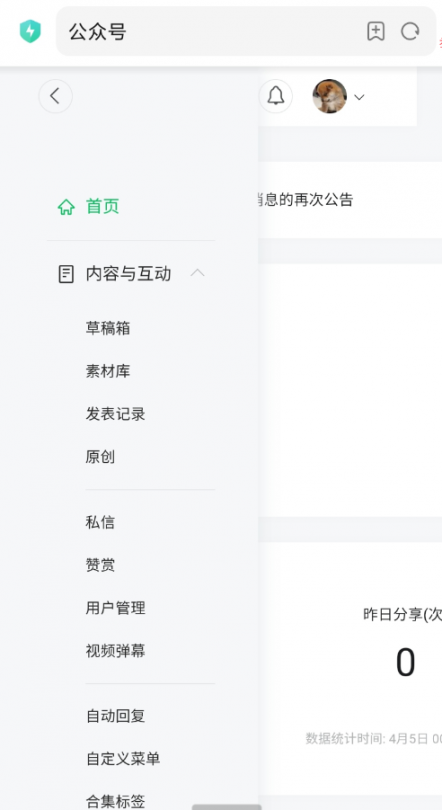Click the 昨日分享 statistic label

tap(402, 614)
